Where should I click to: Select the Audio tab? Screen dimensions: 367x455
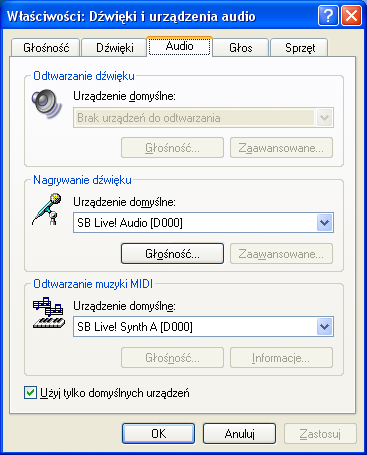tap(179, 46)
